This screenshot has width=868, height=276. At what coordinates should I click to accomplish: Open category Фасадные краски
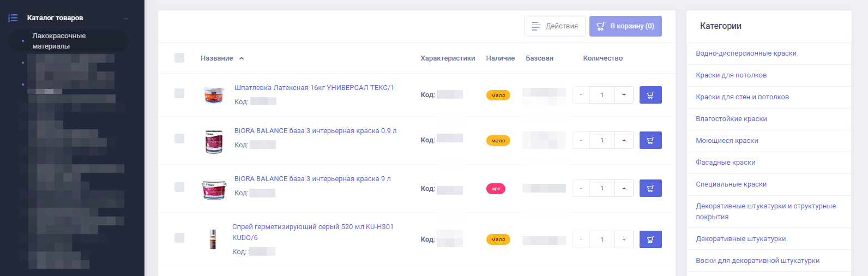(725, 163)
